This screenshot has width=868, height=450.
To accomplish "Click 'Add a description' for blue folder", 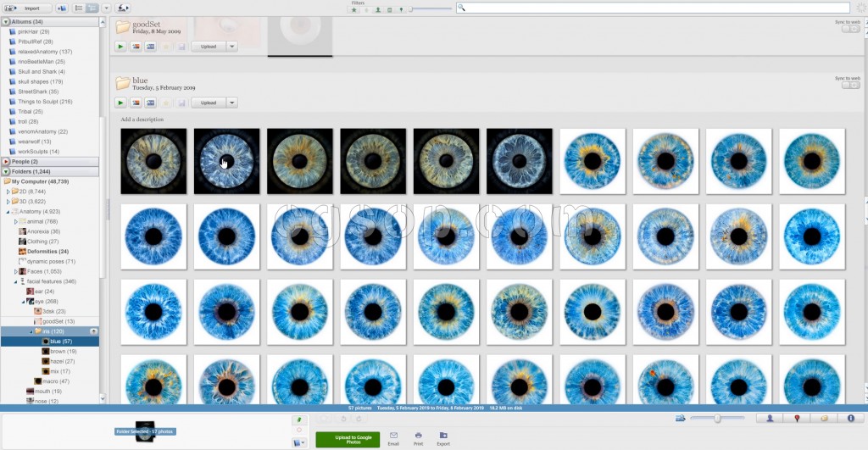I will coord(142,119).
